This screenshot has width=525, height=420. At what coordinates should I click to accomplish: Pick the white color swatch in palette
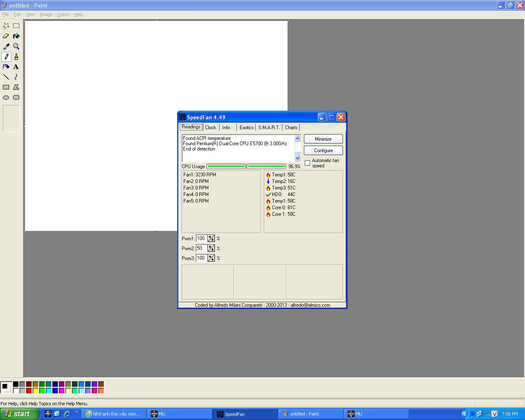pyautogui.click(x=16, y=391)
